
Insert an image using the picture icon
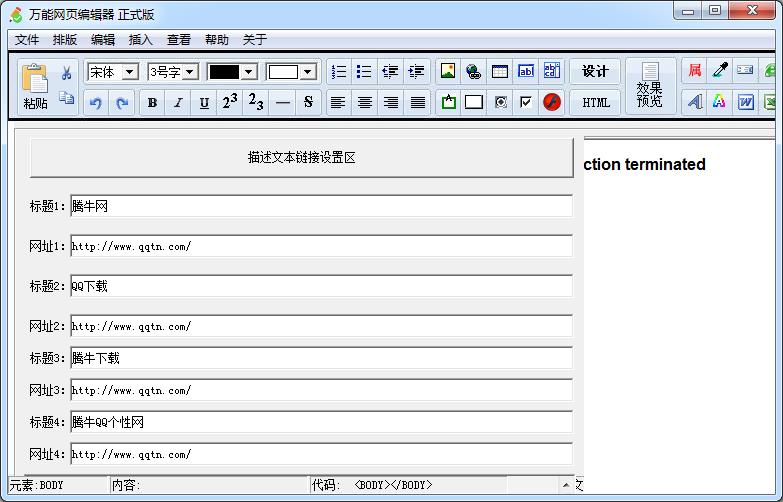click(x=448, y=71)
